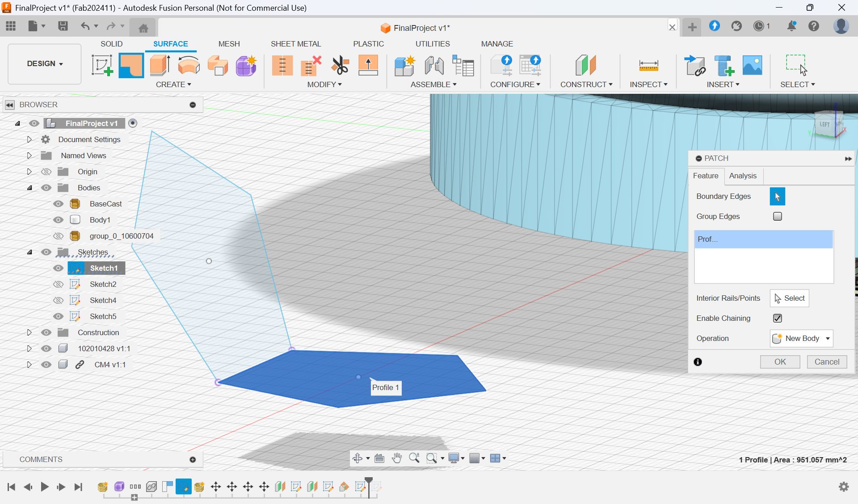
Task: Open the MODIFY menu dropdown
Action: [324, 84]
